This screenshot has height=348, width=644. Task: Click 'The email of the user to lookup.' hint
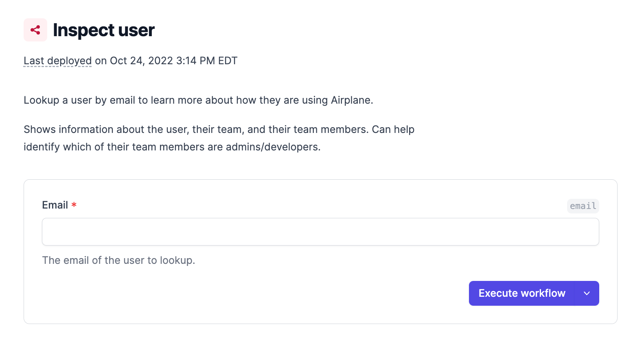click(x=118, y=260)
